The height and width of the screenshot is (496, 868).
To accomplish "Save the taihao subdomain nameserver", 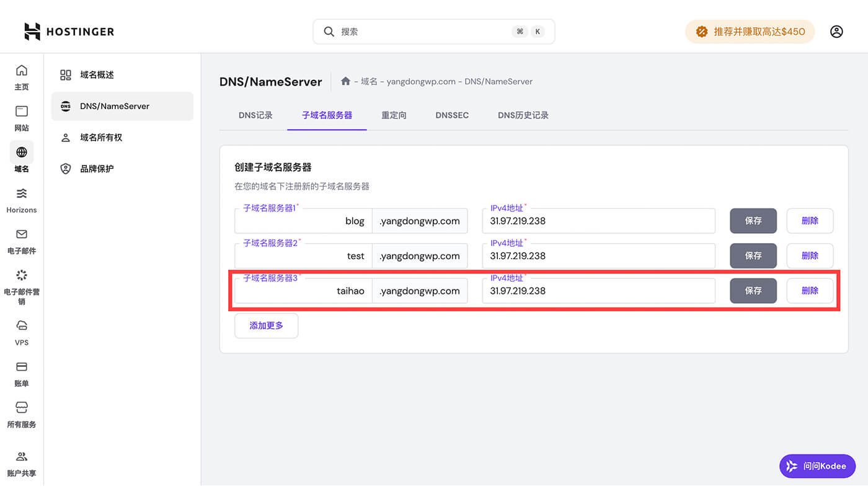I will pos(753,290).
